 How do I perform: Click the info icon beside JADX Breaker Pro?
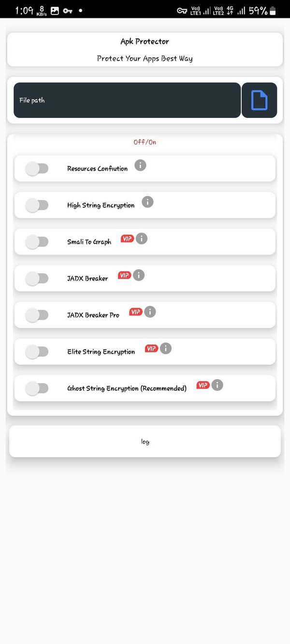150,312
